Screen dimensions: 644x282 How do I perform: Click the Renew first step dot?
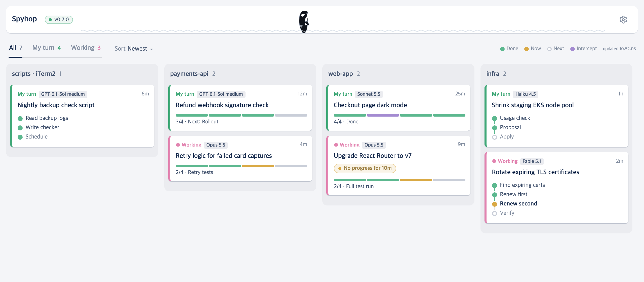(495, 195)
